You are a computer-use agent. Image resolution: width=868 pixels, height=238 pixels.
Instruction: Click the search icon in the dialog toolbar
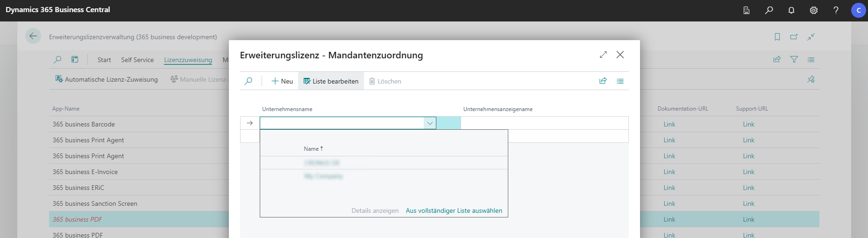249,81
